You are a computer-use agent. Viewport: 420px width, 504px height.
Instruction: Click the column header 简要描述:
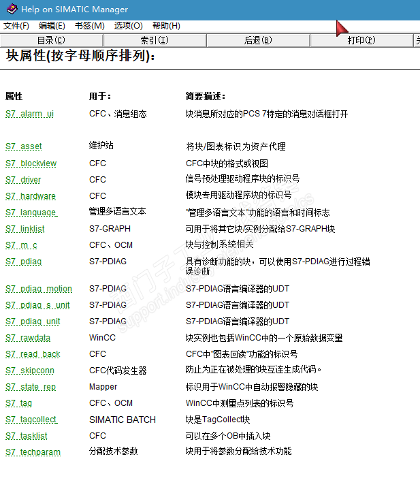pos(206,96)
